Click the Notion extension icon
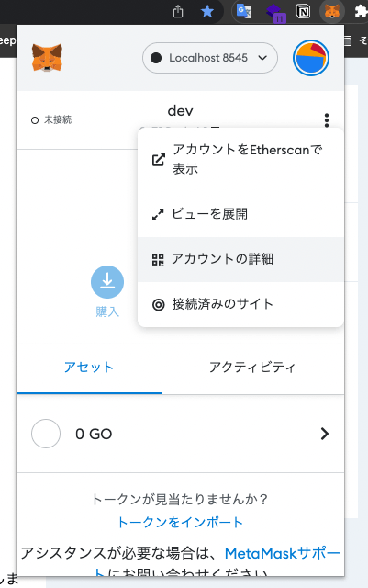Image resolution: width=368 pixels, height=588 pixels. [x=303, y=11]
